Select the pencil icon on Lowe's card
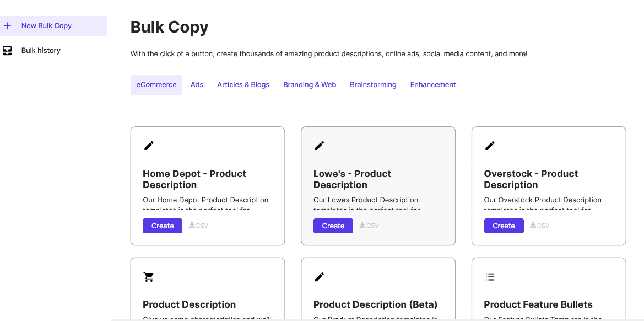 tap(320, 146)
